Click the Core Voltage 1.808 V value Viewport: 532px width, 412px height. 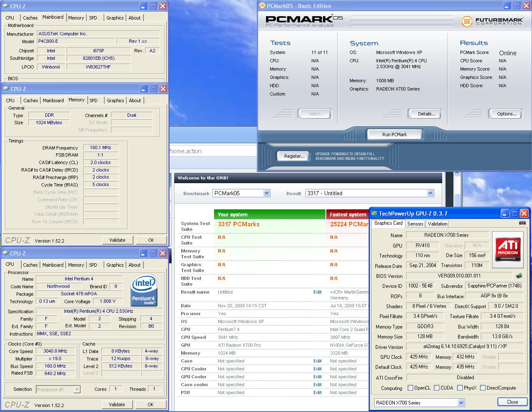[x=108, y=301]
